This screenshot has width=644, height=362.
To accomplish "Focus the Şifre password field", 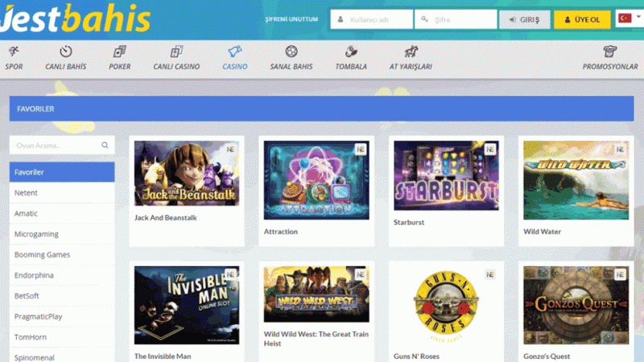I will (456, 19).
